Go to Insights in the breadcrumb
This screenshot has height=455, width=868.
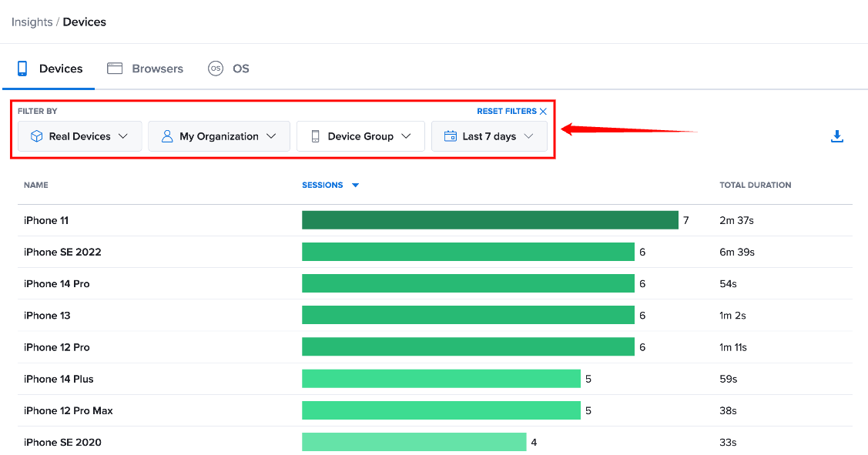32,22
